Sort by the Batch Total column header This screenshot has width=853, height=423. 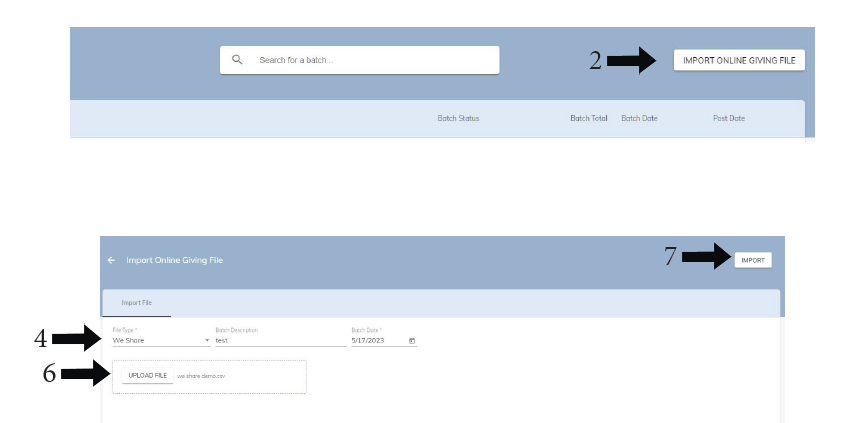click(x=588, y=118)
